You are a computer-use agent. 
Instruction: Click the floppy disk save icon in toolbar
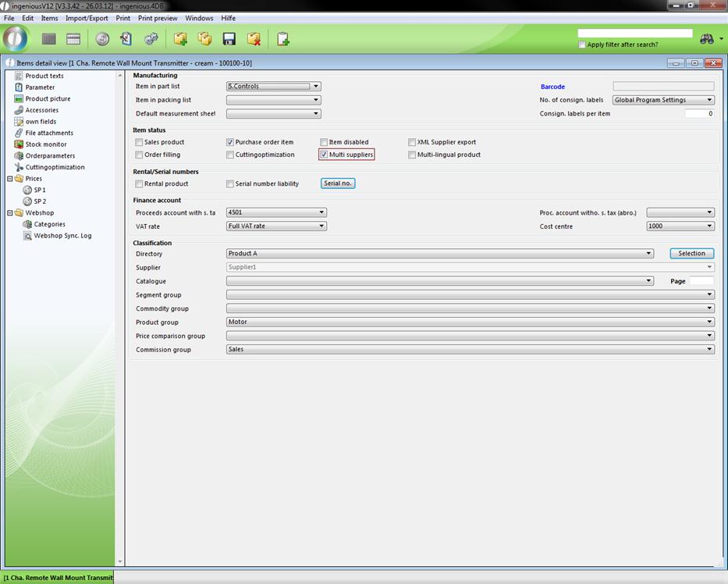(x=229, y=39)
